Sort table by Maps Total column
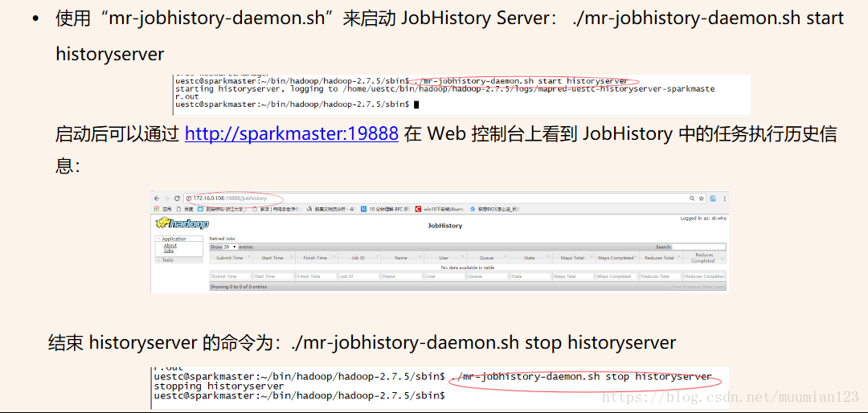868x413 pixels. pos(574,257)
